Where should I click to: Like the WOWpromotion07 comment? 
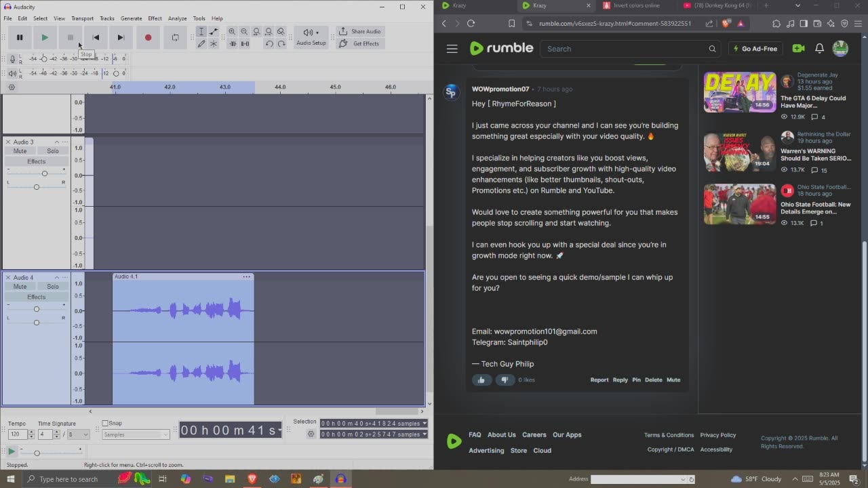(481, 380)
